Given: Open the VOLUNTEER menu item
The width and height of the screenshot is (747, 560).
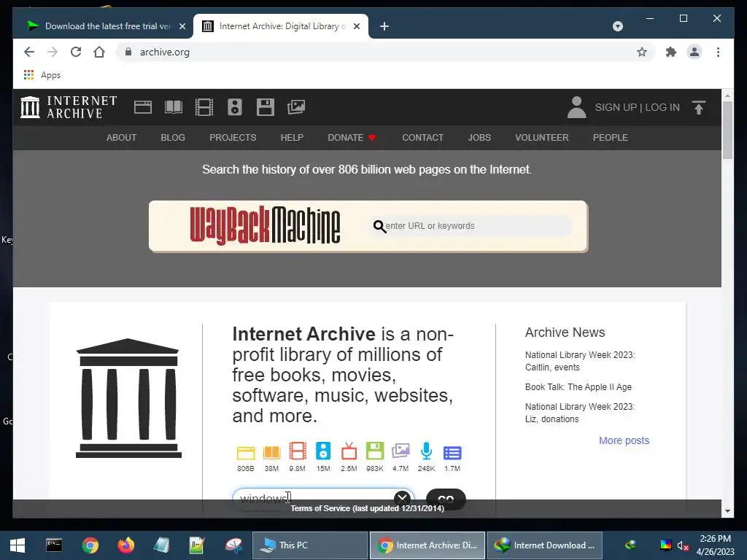Looking at the screenshot, I should point(542,138).
